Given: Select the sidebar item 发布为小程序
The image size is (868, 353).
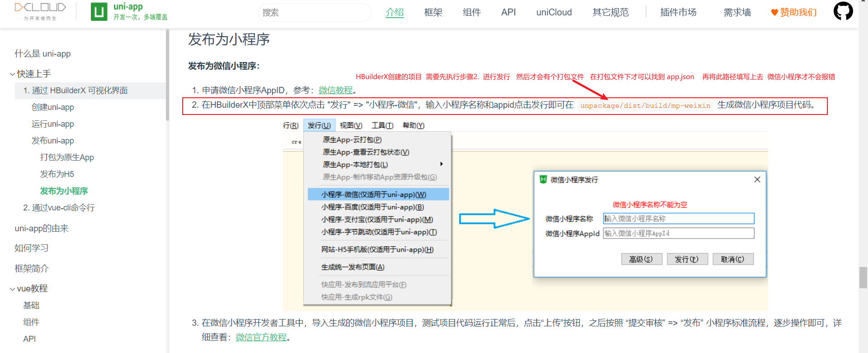Looking at the screenshot, I should point(64,191).
